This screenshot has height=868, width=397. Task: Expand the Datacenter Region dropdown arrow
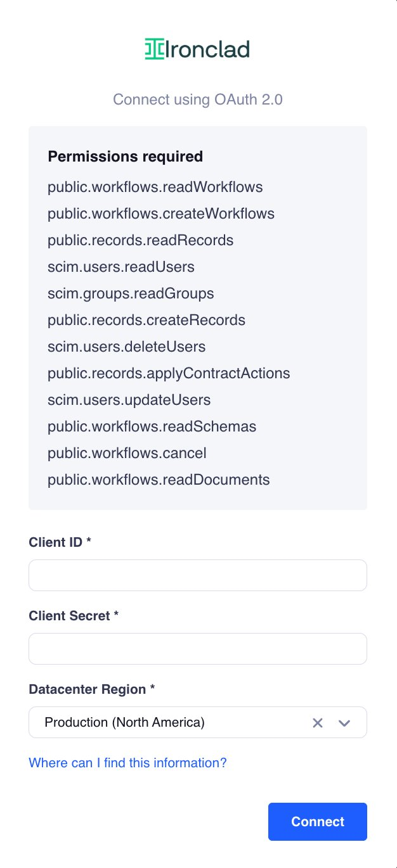(344, 723)
